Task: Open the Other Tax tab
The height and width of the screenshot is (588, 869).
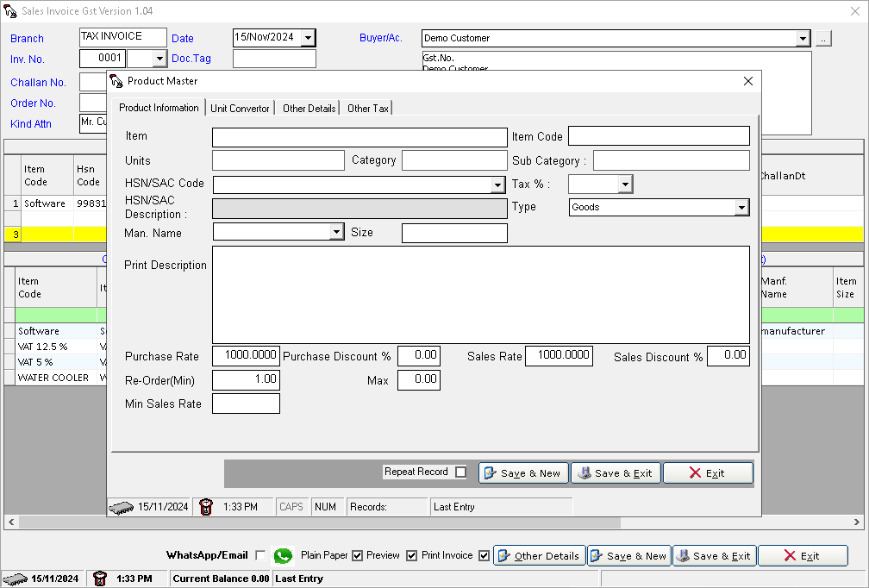Action: (366, 108)
